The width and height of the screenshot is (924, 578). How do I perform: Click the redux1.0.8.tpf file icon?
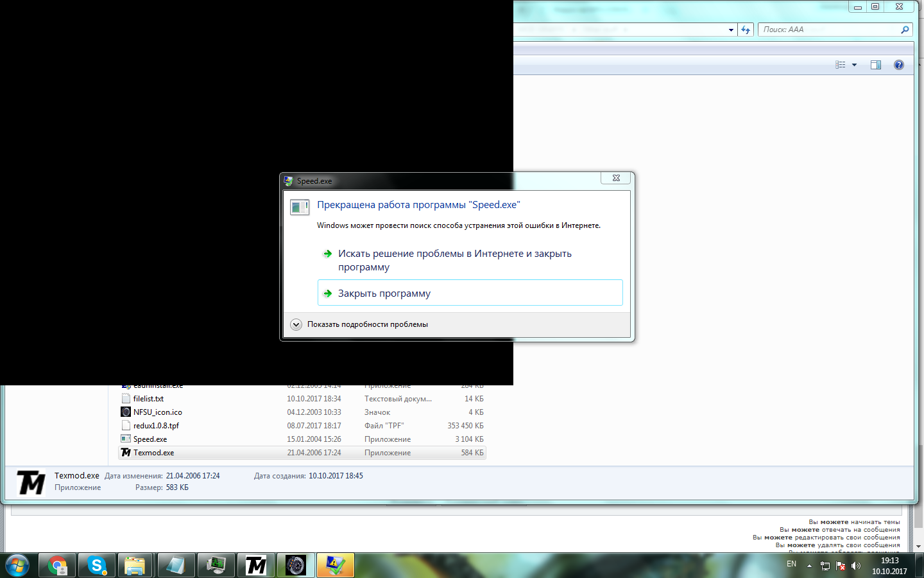[x=126, y=425]
